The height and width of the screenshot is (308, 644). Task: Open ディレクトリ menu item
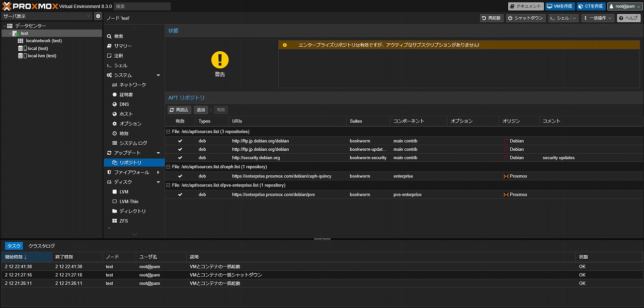(133, 211)
